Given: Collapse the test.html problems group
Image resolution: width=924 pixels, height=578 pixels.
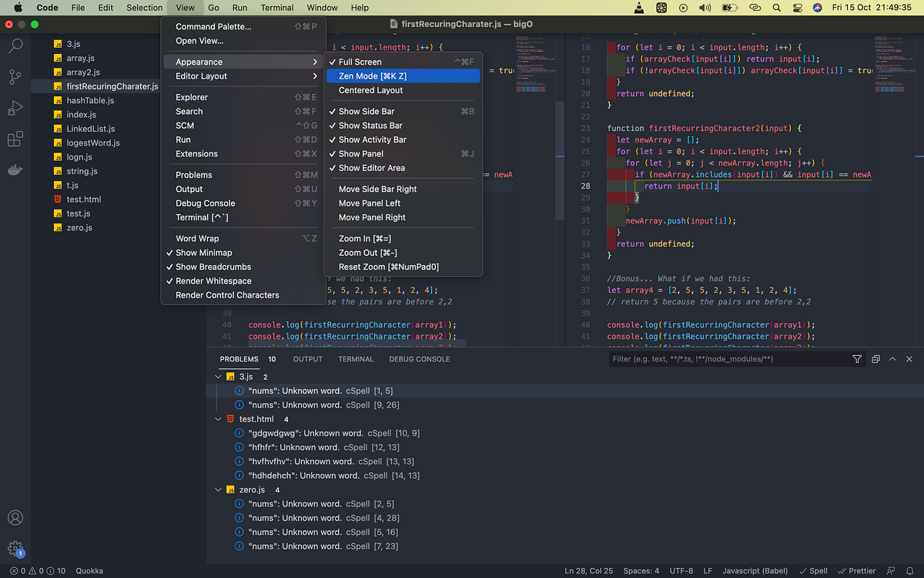Looking at the screenshot, I should coord(218,419).
